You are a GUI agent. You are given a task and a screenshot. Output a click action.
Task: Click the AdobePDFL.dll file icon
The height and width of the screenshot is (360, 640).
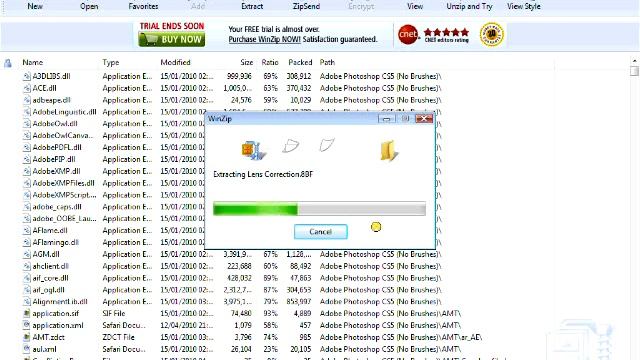click(x=27, y=147)
